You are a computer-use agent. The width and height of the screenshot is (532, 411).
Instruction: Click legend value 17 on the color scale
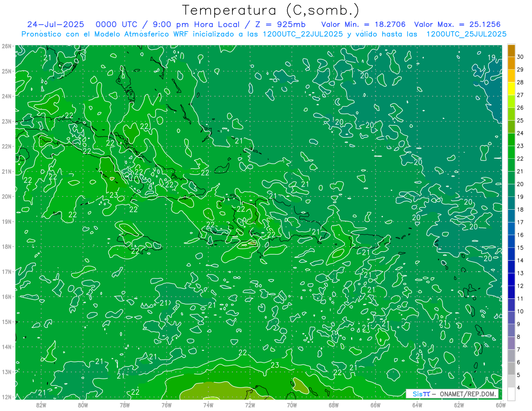520,222
